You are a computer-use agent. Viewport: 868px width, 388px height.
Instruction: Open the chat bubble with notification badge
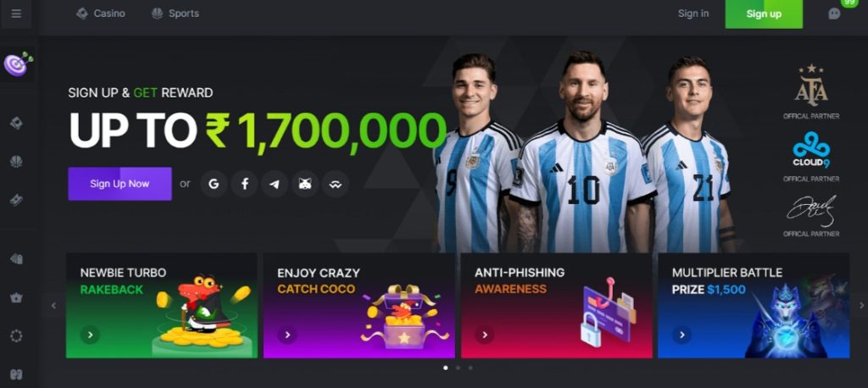pyautogui.click(x=834, y=14)
